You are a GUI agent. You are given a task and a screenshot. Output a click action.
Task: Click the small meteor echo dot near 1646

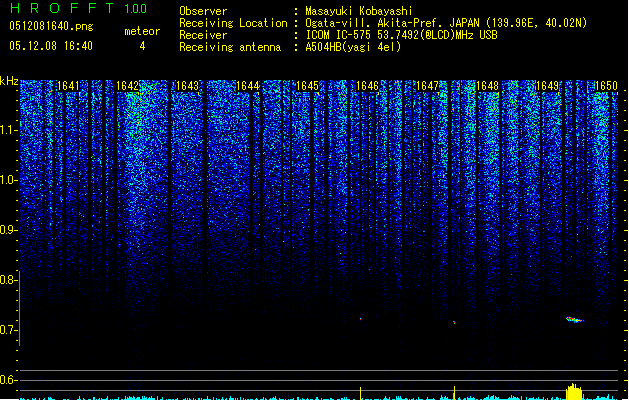pyautogui.click(x=360, y=319)
